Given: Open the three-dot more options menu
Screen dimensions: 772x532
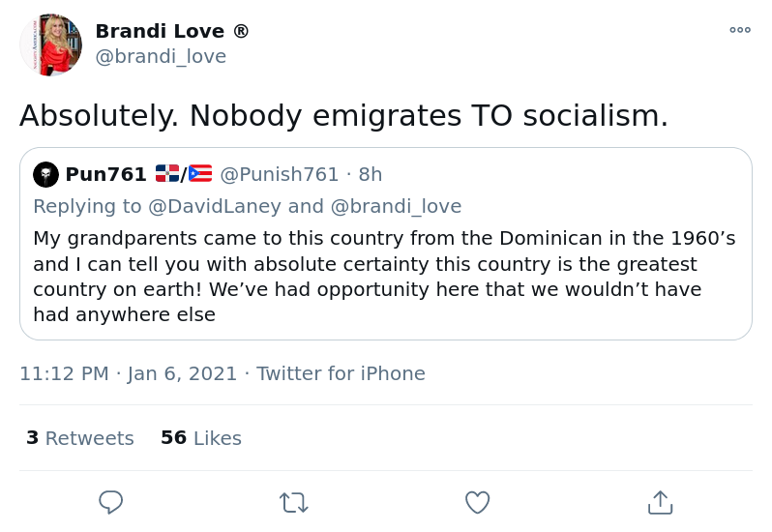Looking at the screenshot, I should [x=740, y=30].
